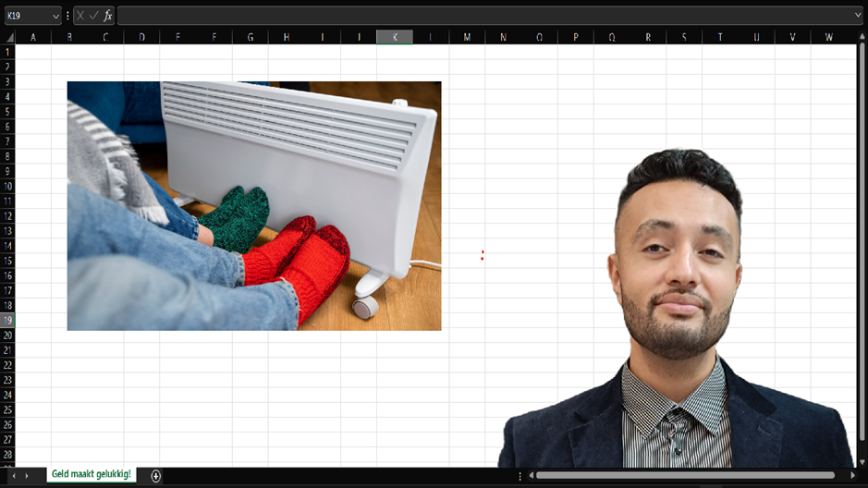
Task: Click inside the formula bar input
Action: pos(481,16)
